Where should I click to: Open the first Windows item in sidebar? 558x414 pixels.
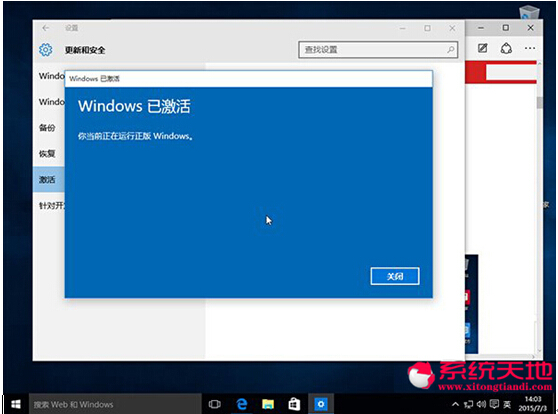pyautogui.click(x=52, y=76)
